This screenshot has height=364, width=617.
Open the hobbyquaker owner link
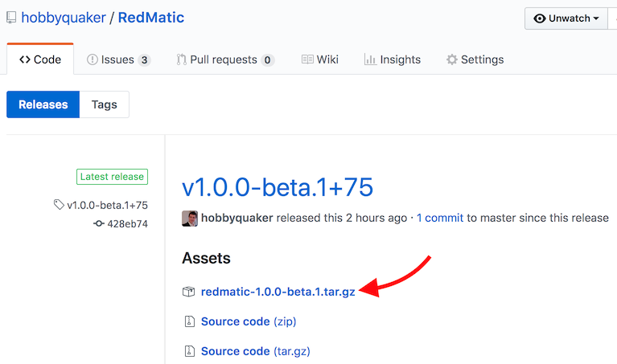[64, 18]
